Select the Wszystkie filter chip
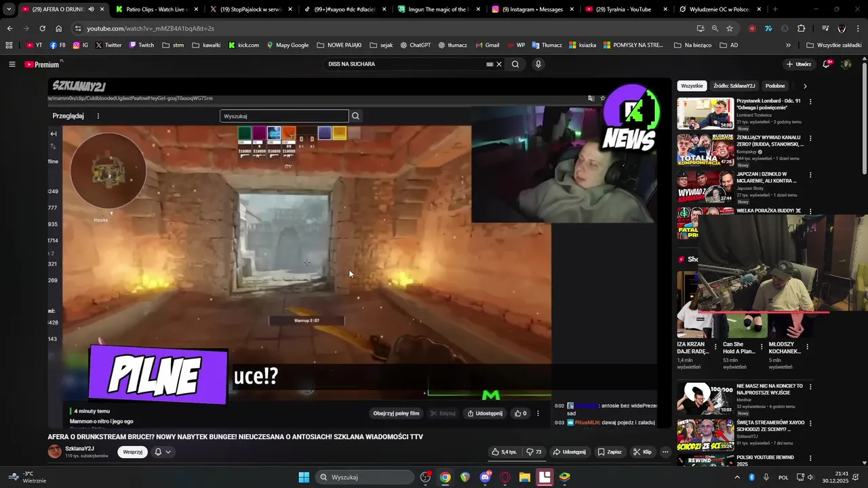Viewport: 868px width, 488px height. tap(692, 86)
